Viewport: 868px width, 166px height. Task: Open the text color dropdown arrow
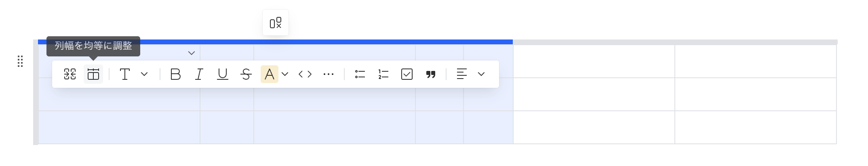coord(285,74)
